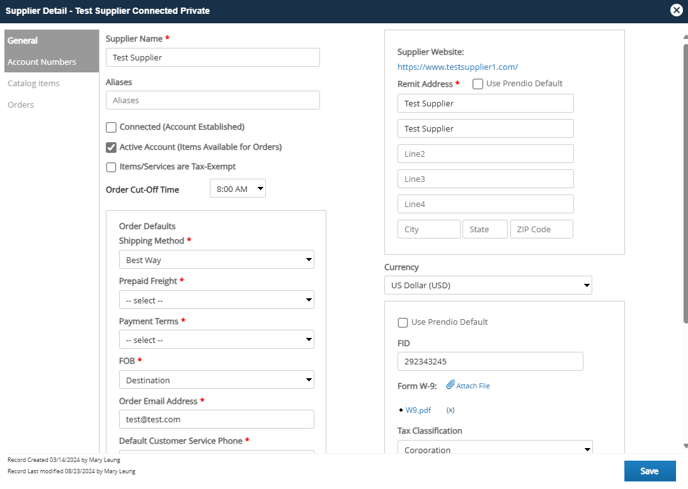Image resolution: width=688 pixels, height=489 pixels.
Task: Click the scrollbar down arrow
Action: point(685,446)
